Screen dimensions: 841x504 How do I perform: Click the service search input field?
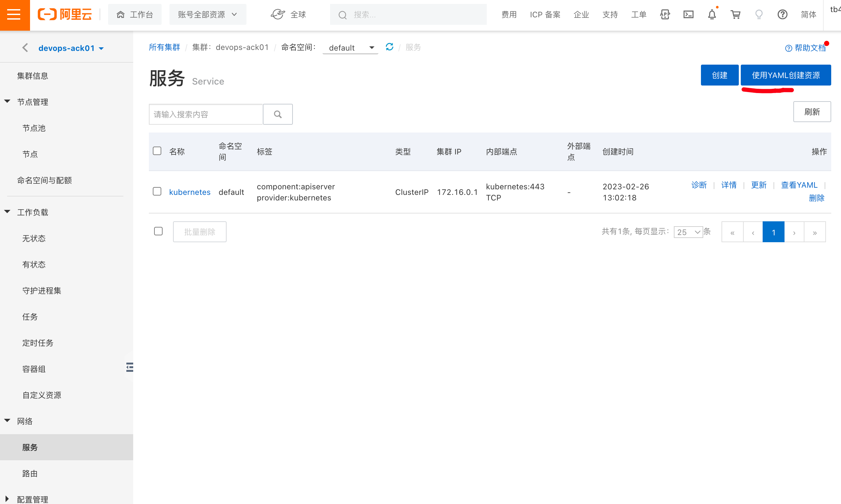pos(206,115)
